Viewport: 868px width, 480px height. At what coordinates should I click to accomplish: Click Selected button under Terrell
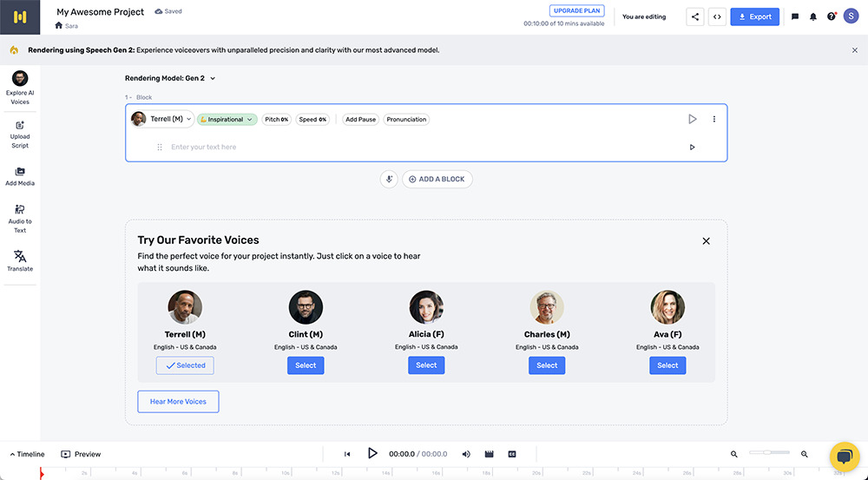[x=185, y=365]
